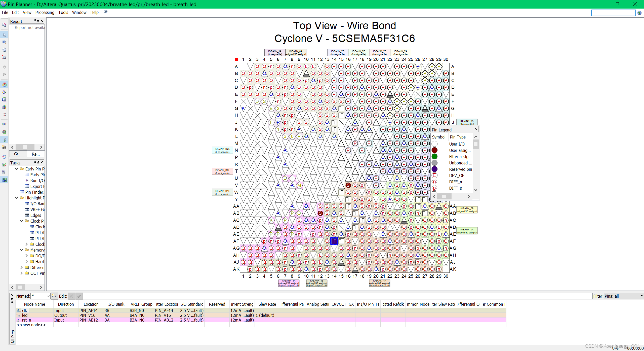
Task: Switch to the 'All Pins' vertical tab
Action: [13, 336]
